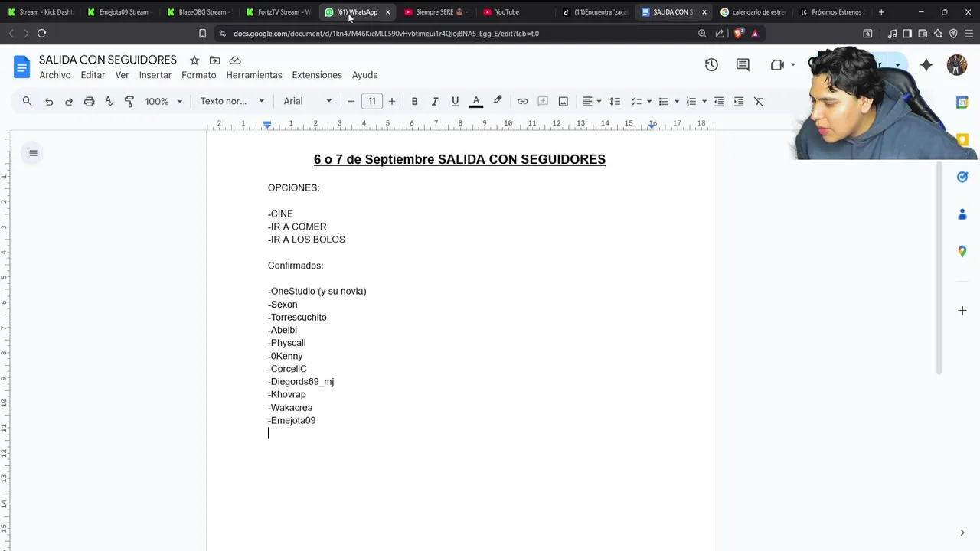Redo action in Docs toolbar
The image size is (980, 551).
[x=69, y=101]
